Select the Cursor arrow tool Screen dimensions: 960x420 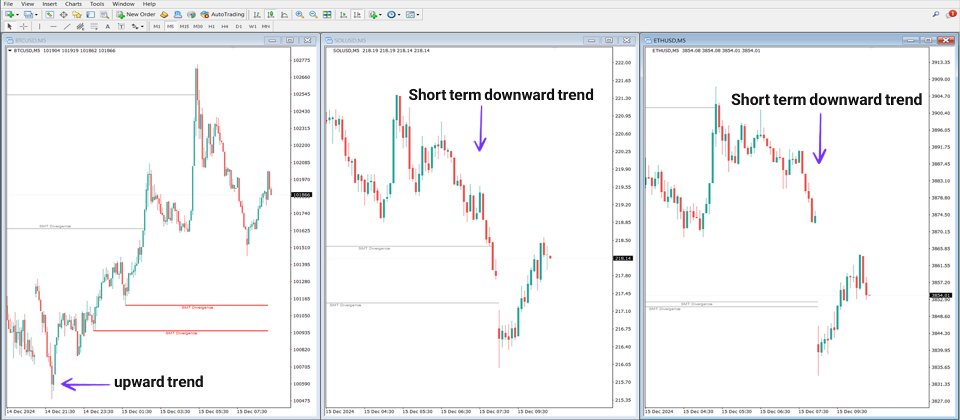point(10,26)
